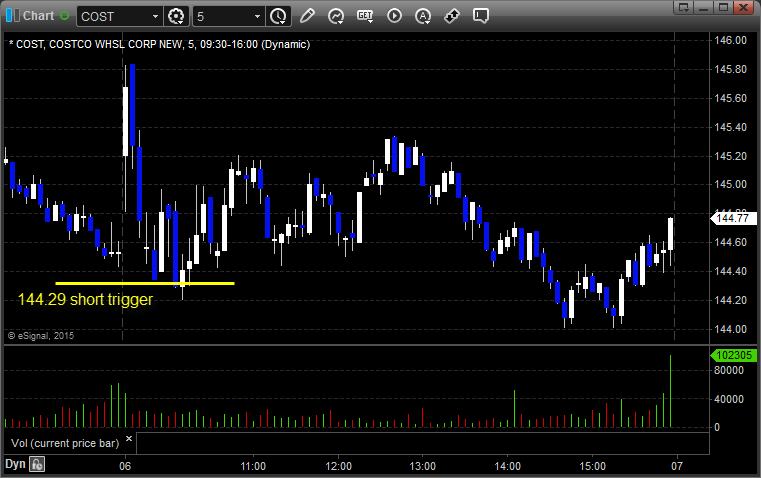Close the chart window
The width and height of the screenshot is (761, 478).
[744, 7]
